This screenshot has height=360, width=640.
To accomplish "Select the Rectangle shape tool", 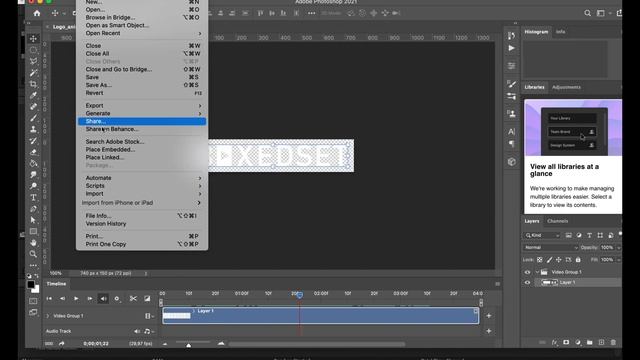I will coord(33,231).
